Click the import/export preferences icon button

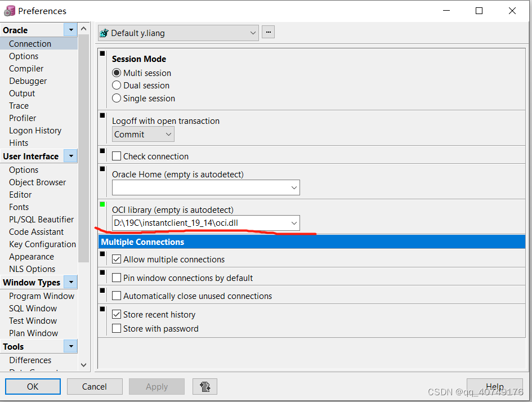point(204,386)
